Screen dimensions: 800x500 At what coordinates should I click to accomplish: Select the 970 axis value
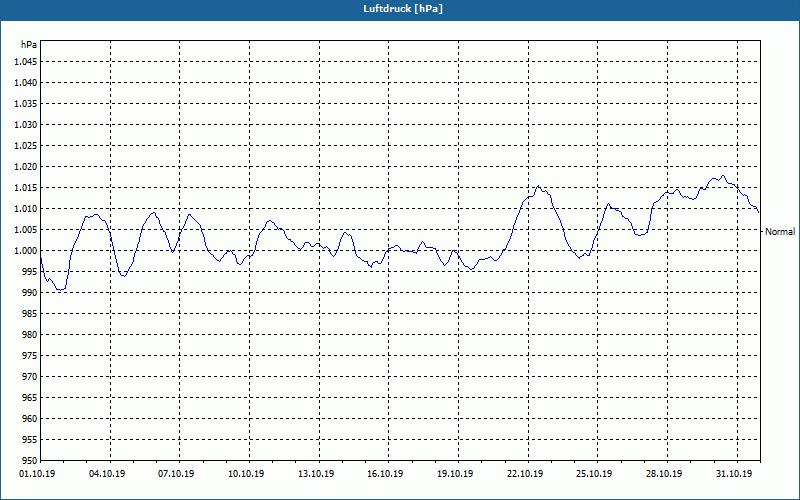(30, 377)
